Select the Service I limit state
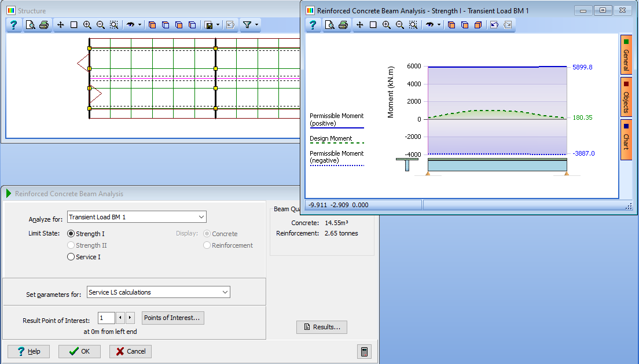Image resolution: width=639 pixels, height=364 pixels. pos(70,256)
